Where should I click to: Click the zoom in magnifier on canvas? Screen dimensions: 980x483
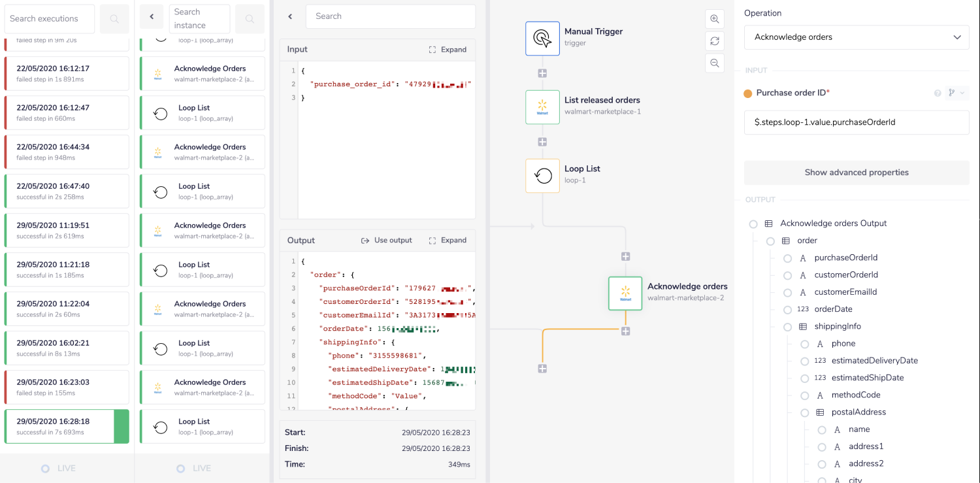[x=715, y=19]
